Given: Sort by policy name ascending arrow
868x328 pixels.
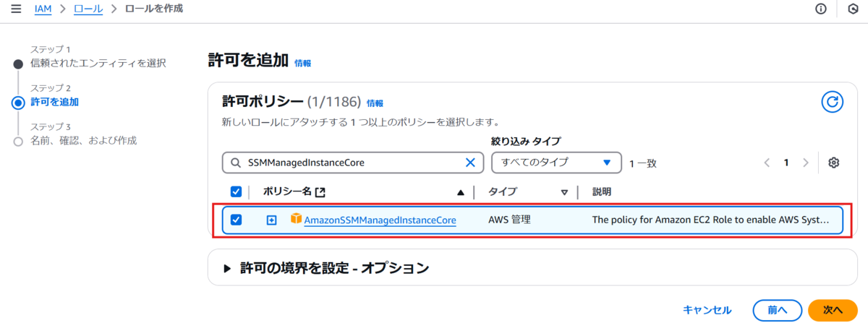Looking at the screenshot, I should [461, 192].
